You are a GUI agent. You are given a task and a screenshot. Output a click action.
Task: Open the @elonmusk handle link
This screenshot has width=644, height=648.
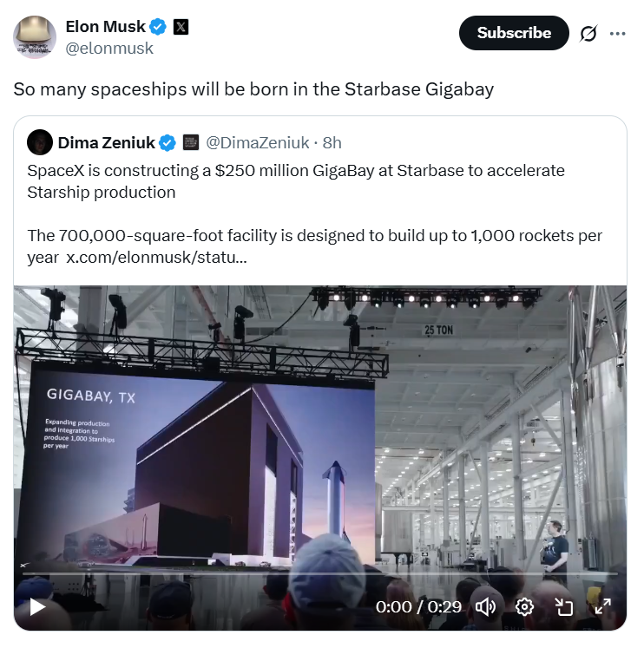click(x=109, y=49)
